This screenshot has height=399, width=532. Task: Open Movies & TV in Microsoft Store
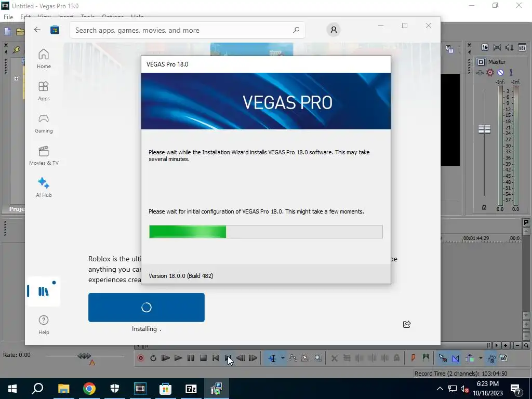(44, 155)
